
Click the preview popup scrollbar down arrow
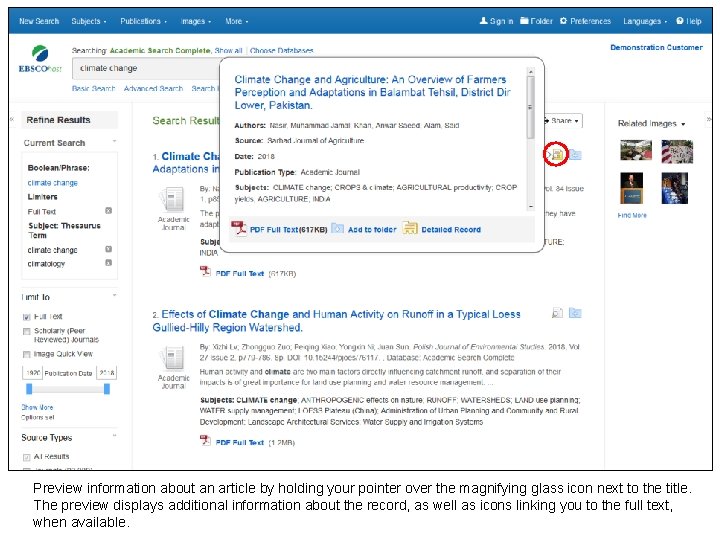[531, 207]
